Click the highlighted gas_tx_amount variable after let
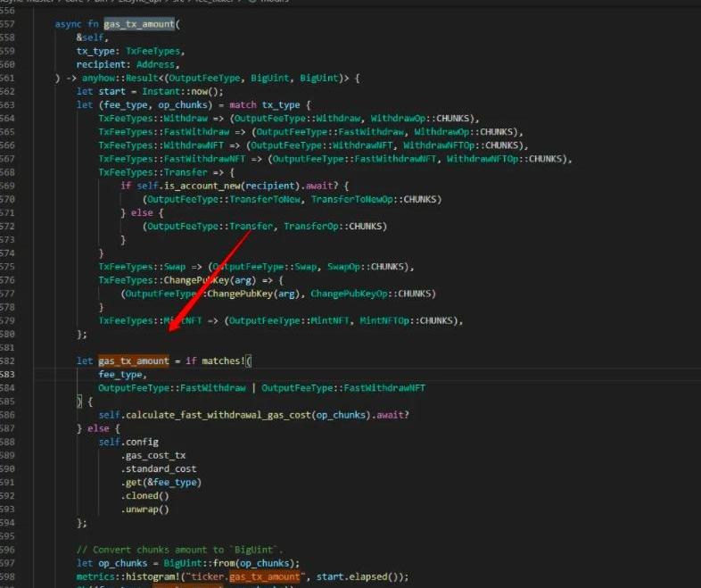The image size is (701, 588). click(133, 360)
